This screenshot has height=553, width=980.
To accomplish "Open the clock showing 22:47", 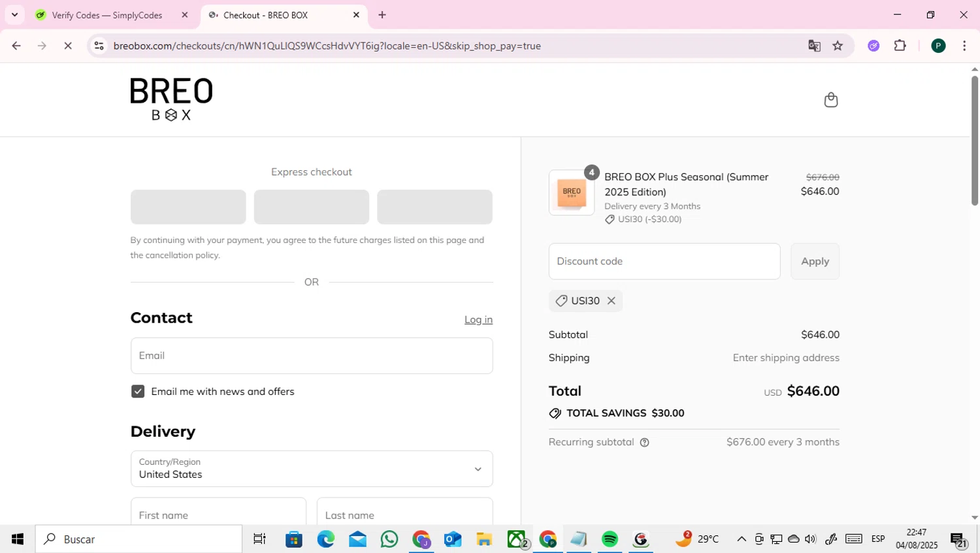I will (917, 539).
